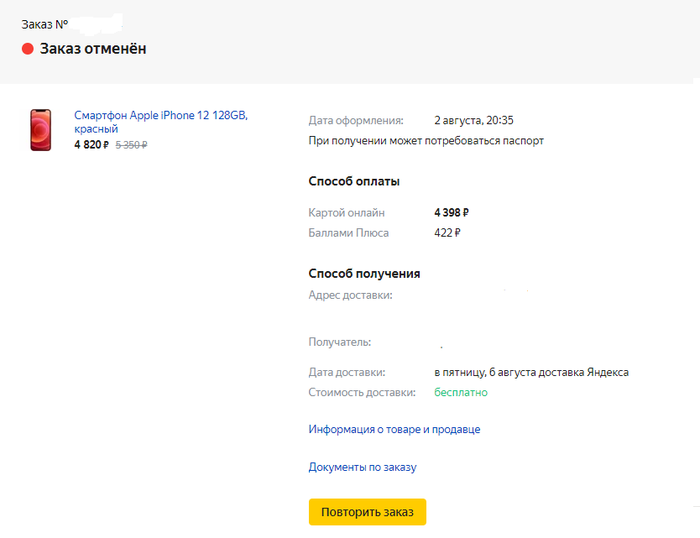Click the Повторить заказ button
The width and height of the screenshot is (700, 538).
click(x=367, y=512)
